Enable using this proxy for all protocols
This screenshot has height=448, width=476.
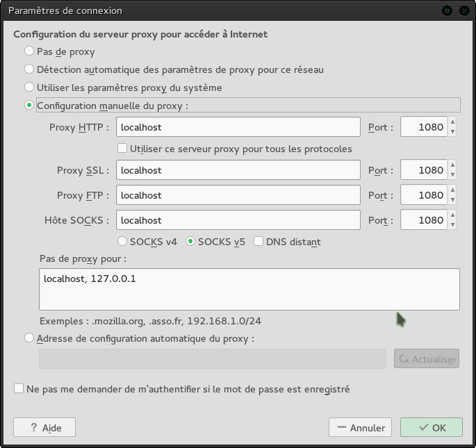click(122, 149)
